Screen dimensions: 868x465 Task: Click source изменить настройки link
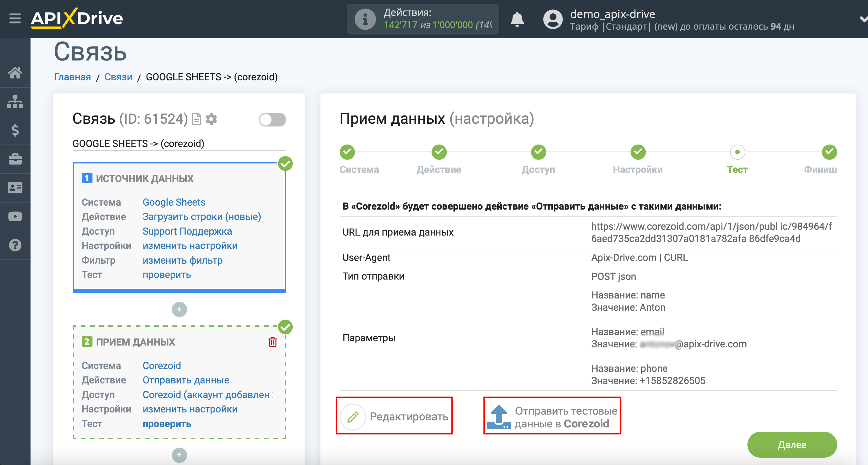click(190, 245)
